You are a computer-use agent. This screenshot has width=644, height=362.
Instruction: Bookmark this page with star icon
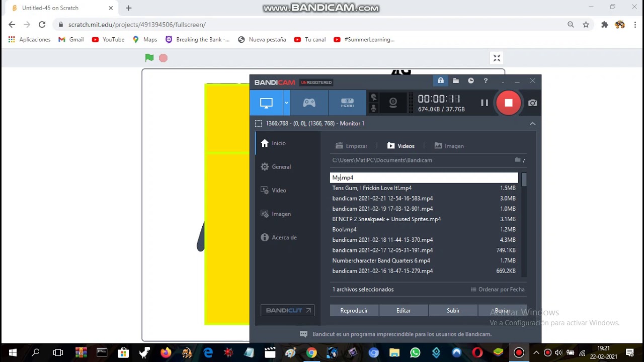586,25
